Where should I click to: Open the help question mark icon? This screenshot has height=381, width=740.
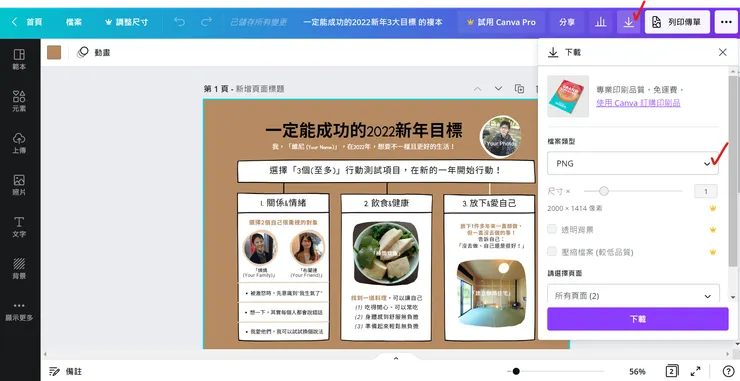click(x=728, y=371)
